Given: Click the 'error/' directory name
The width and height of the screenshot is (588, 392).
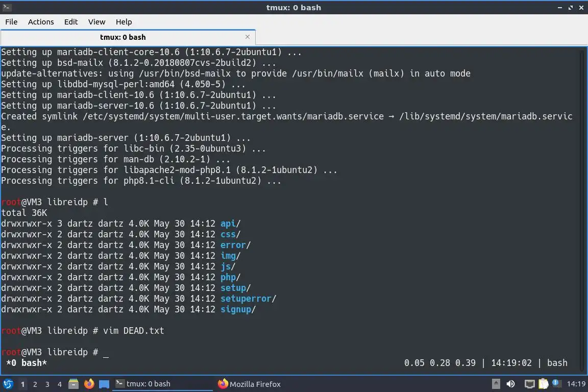Looking at the screenshot, I should coord(235,245).
